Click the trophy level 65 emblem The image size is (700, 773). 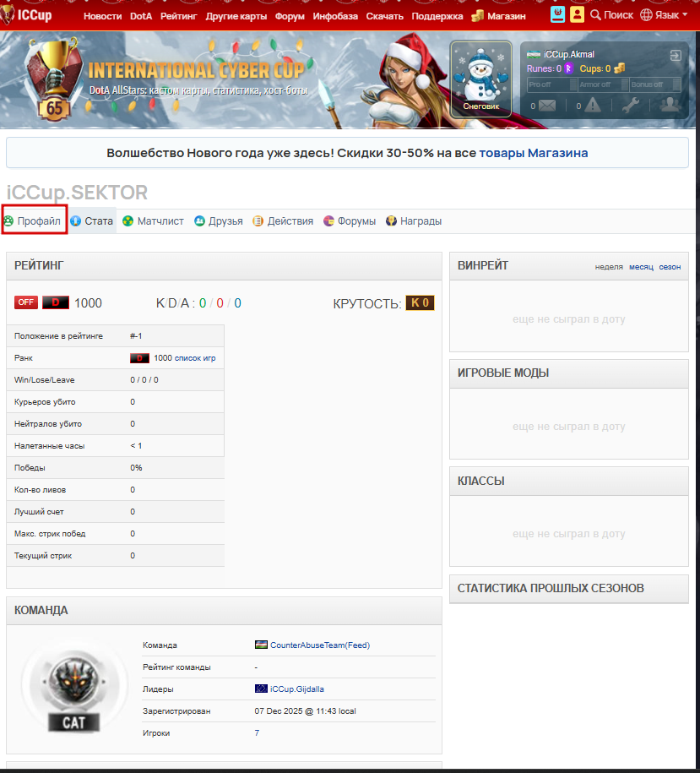coord(53,78)
